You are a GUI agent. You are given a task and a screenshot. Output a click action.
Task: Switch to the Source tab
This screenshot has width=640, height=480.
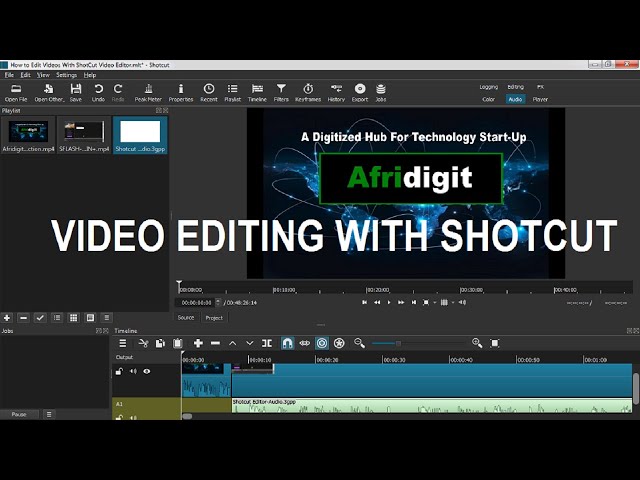click(186, 318)
